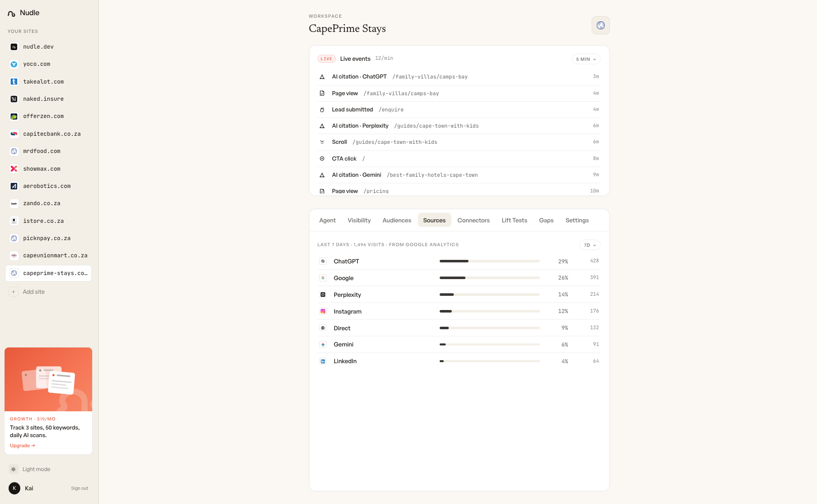
Task: Click the ChatGPT share progress bar
Action: pyautogui.click(x=490, y=261)
